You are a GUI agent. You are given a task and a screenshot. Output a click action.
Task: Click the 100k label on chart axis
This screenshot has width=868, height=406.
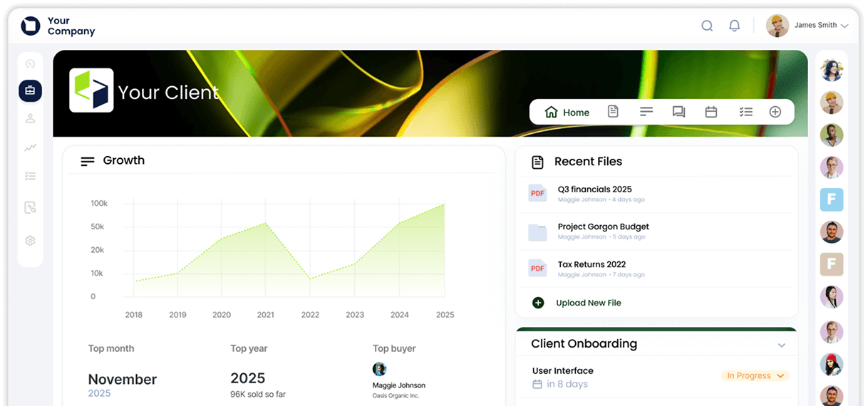pos(99,204)
